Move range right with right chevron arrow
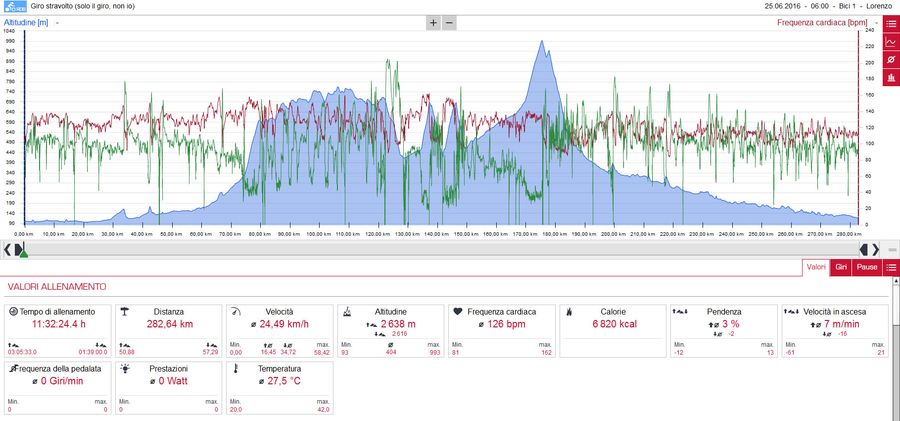 click(875, 249)
